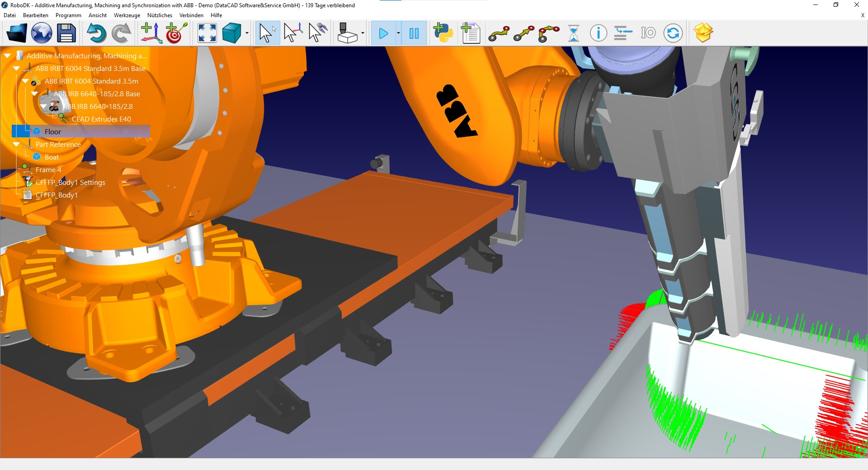This screenshot has width=868, height=470.
Task: Collapse ABB IRB 6640-185/2.8 Base node
Action: (x=35, y=94)
